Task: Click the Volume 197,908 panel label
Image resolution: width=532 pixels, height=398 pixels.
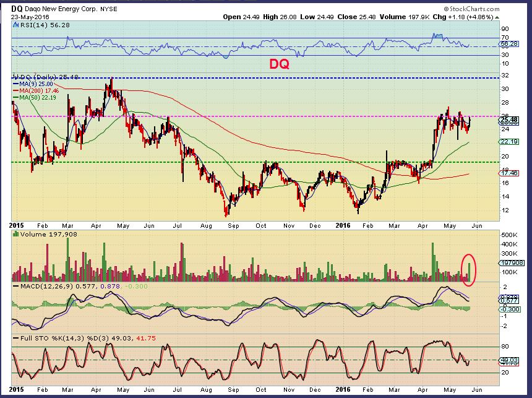Action: pos(48,235)
